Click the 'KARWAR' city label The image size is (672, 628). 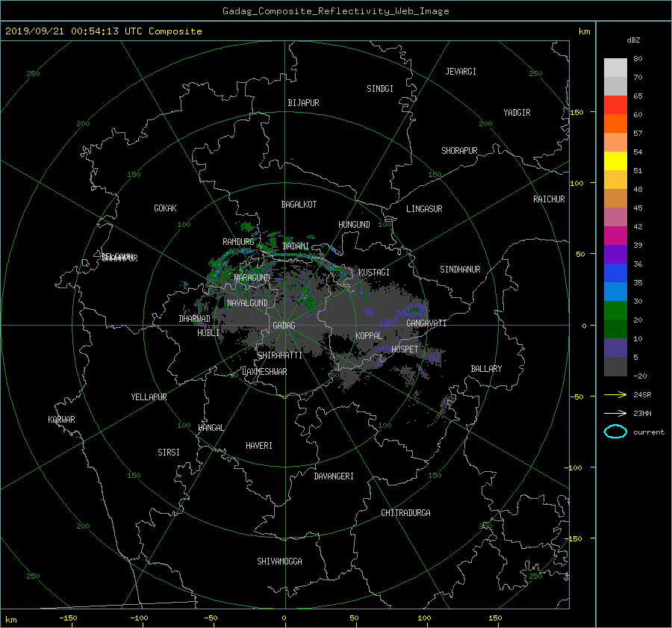click(x=61, y=420)
